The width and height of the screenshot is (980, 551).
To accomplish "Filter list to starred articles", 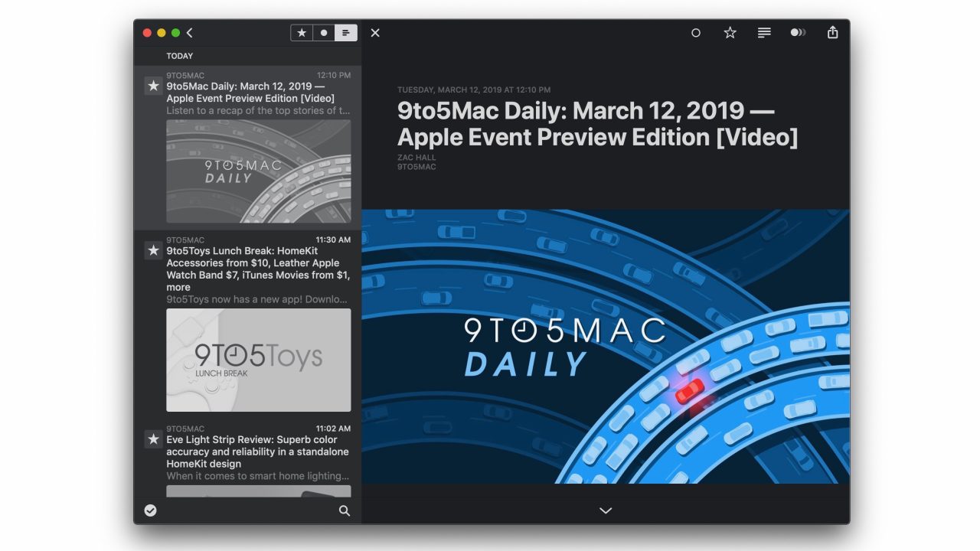I will (302, 33).
